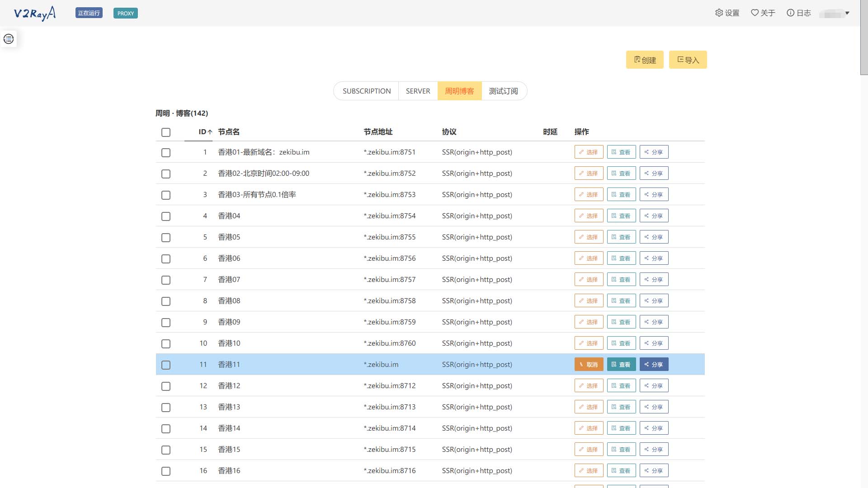Viewport: 868px width, 488px height.
Task: Click 分享 for node 香港01
Action: pos(654,152)
